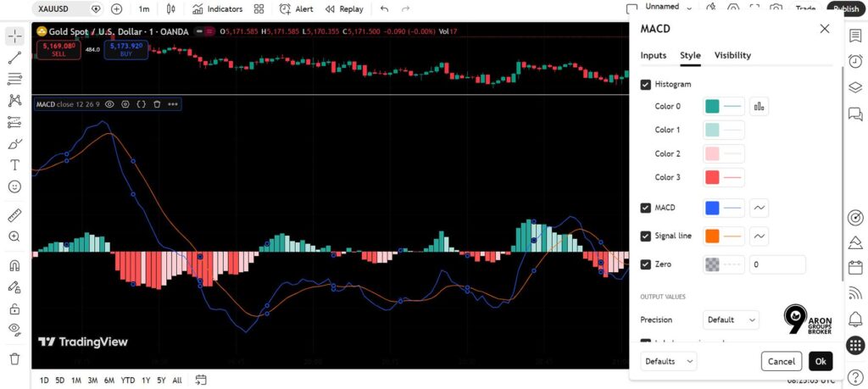The height and width of the screenshot is (389, 868).
Task: Uncheck the MACD line checkbox
Action: [645, 208]
